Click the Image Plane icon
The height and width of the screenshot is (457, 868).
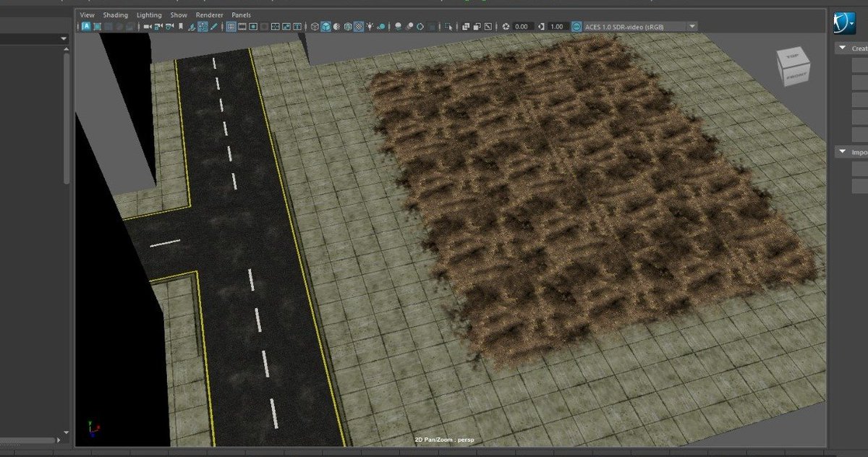click(x=191, y=26)
